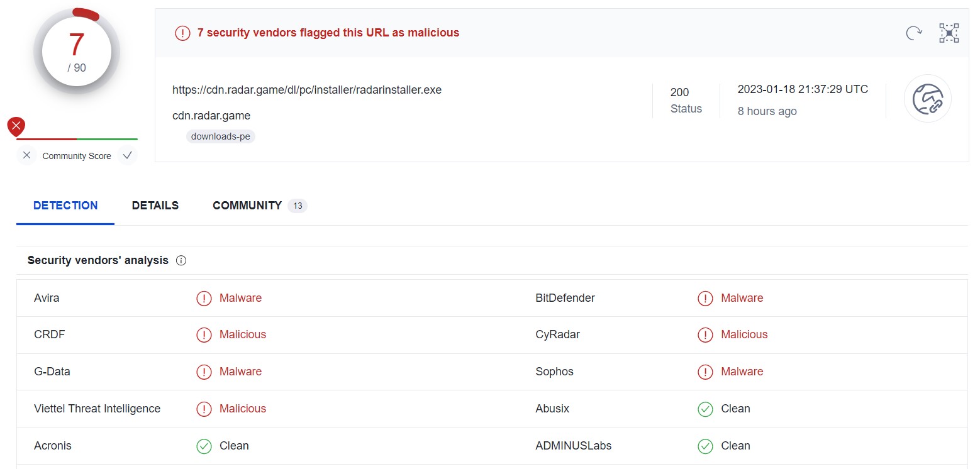Click the Sophos vendor name
The height and width of the screenshot is (469, 980).
(555, 372)
